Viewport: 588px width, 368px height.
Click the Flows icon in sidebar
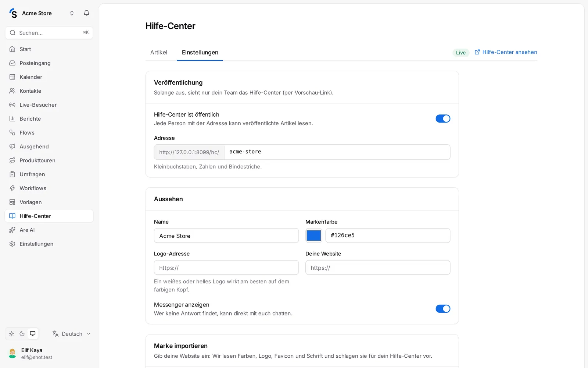(x=12, y=132)
